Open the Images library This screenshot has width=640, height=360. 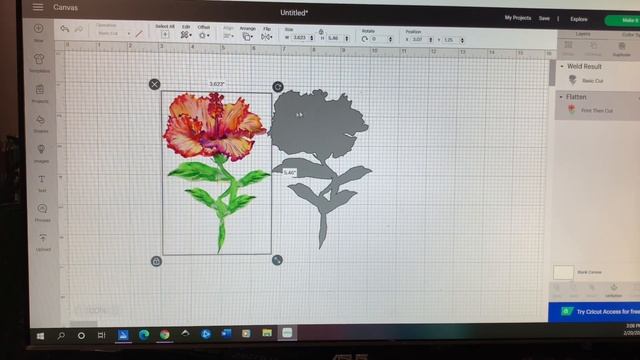click(x=41, y=153)
